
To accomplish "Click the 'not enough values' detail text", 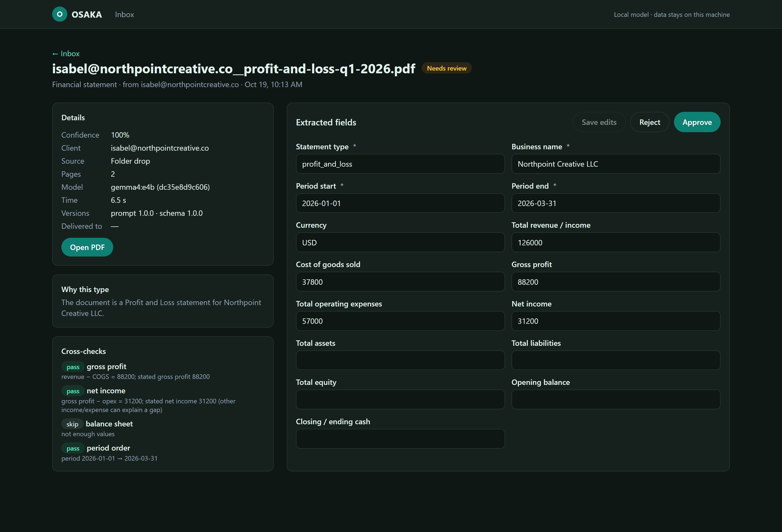I will [88, 434].
